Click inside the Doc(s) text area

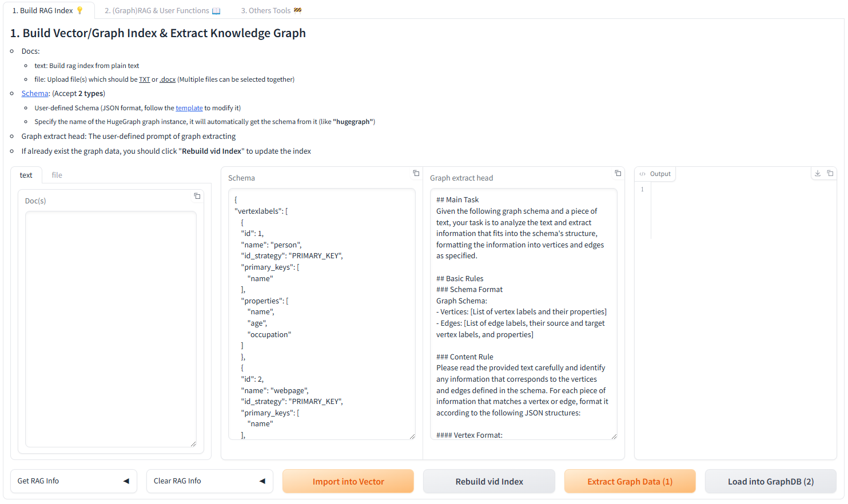point(111,329)
